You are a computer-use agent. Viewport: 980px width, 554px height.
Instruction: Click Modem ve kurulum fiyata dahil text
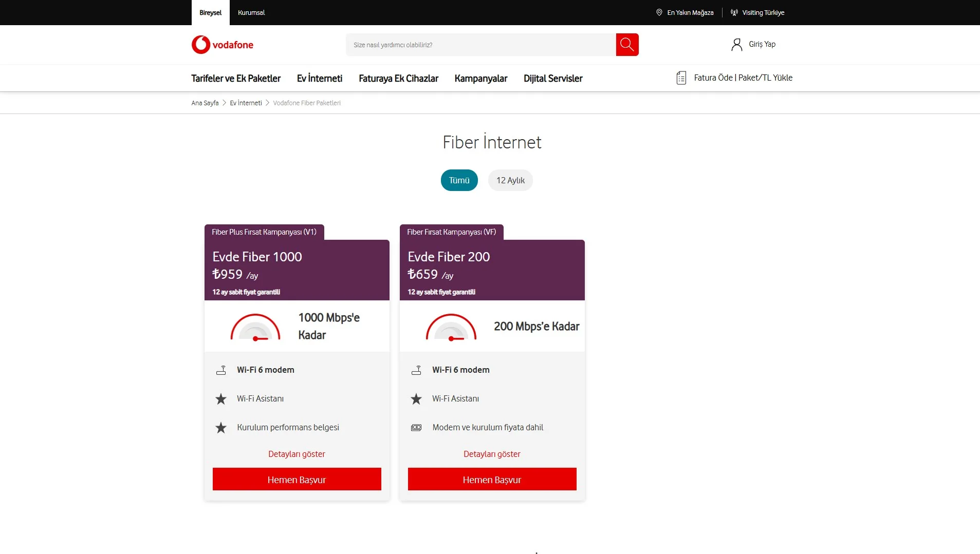488,427
